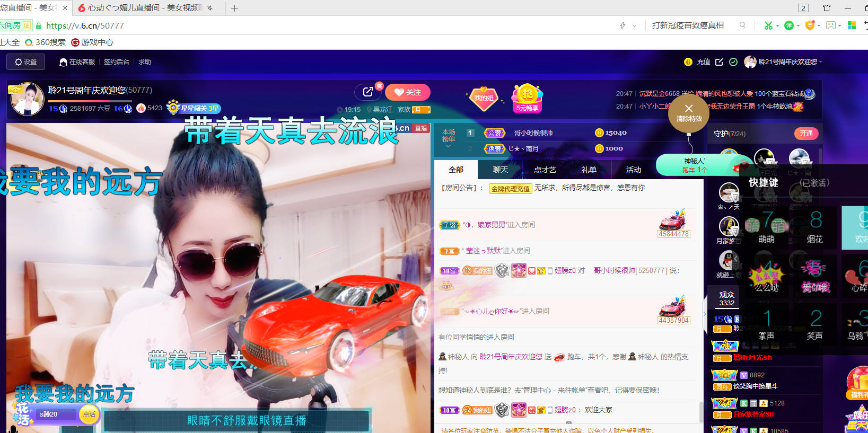Open 在线客服 online support
The height and width of the screenshot is (433, 868).
tap(77, 62)
